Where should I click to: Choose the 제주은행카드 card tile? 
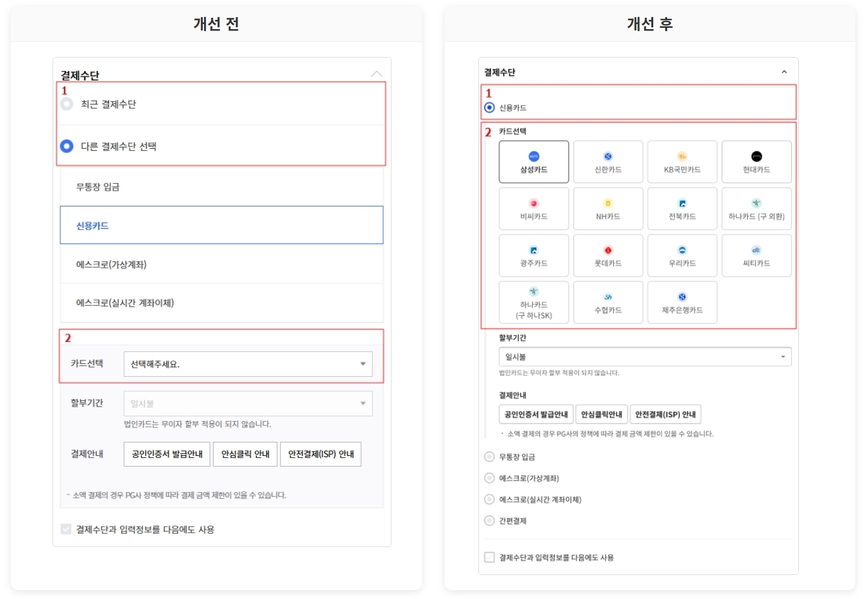click(x=682, y=303)
